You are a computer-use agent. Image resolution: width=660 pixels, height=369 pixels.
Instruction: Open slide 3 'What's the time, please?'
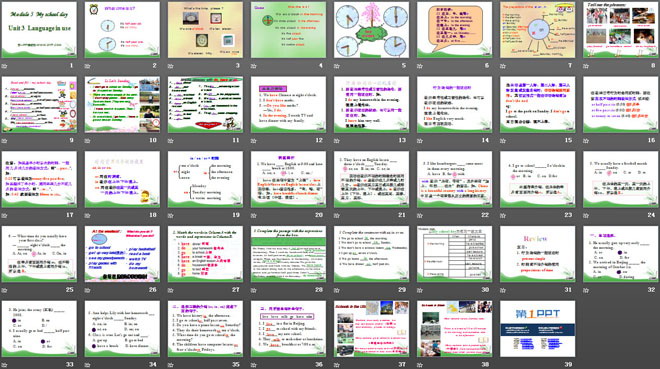click(x=205, y=30)
